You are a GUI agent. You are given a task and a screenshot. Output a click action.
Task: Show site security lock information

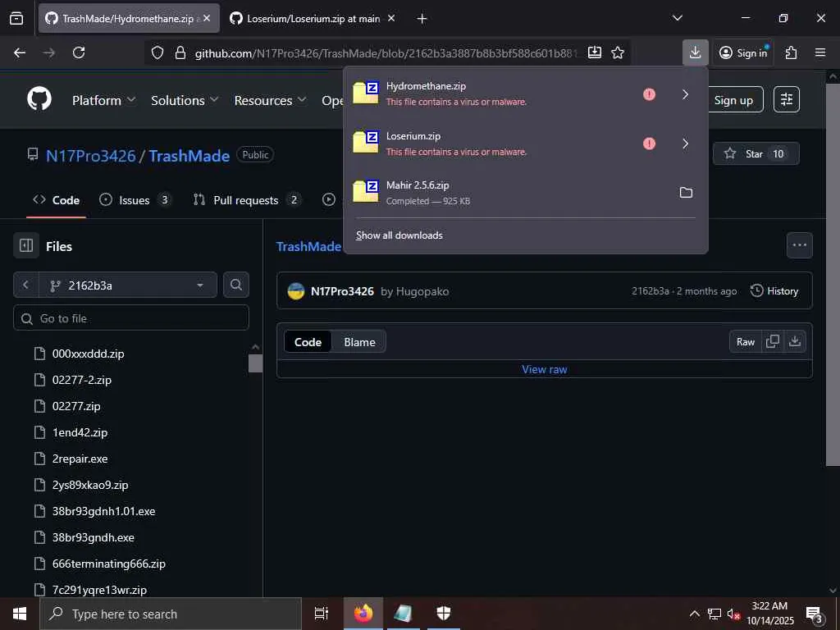pyautogui.click(x=180, y=52)
